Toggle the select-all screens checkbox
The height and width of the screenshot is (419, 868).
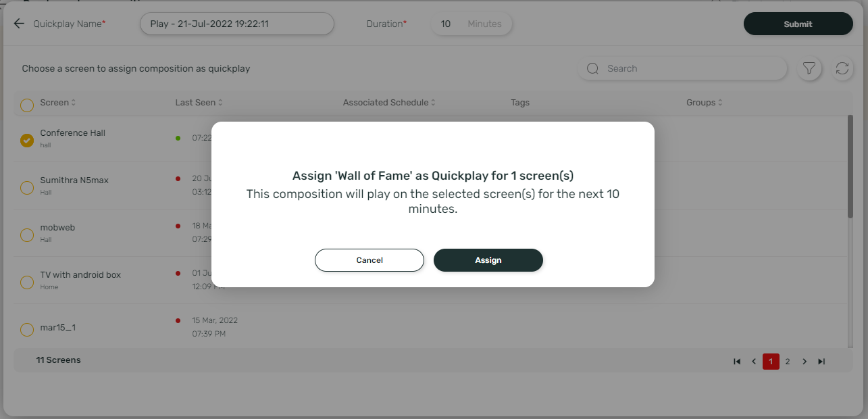(27, 105)
